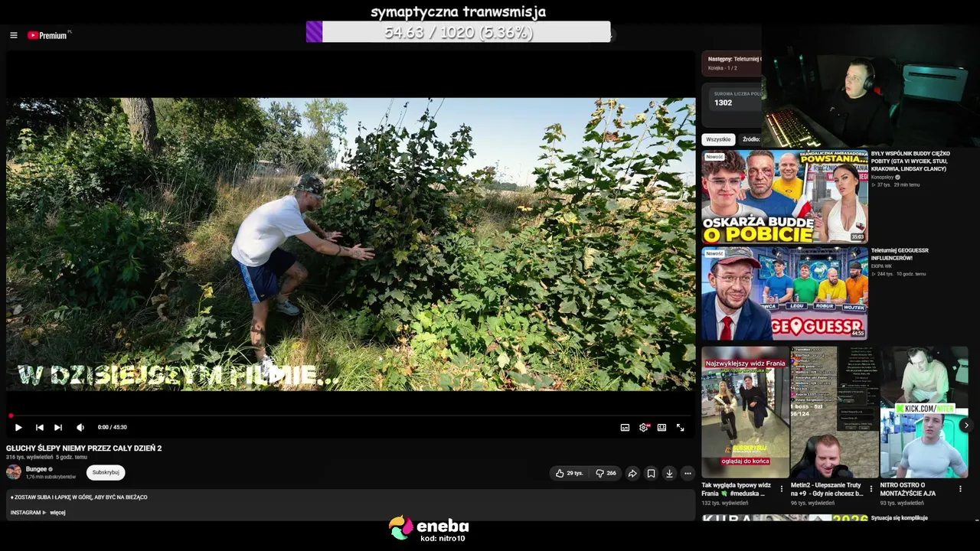Viewport: 980px width, 551px height.
Task: Skip to previous video in player
Action: [40, 428]
